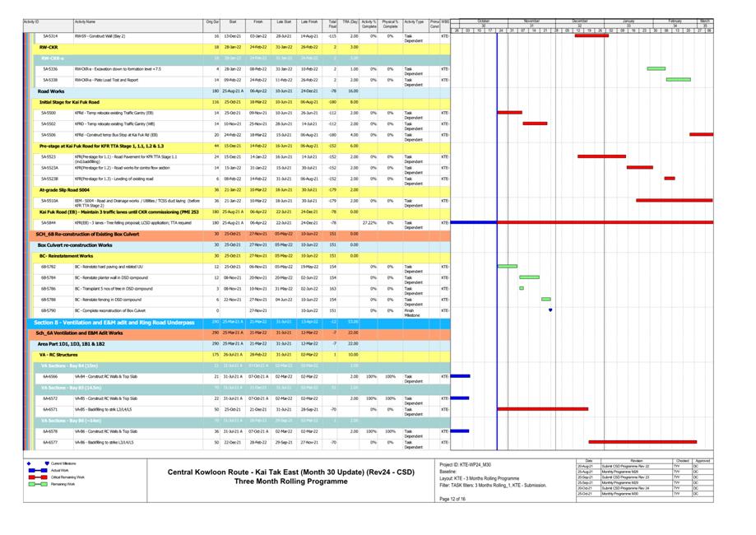Select the January month header in timescale
This screenshot has height=535, width=756.
(x=628, y=21)
